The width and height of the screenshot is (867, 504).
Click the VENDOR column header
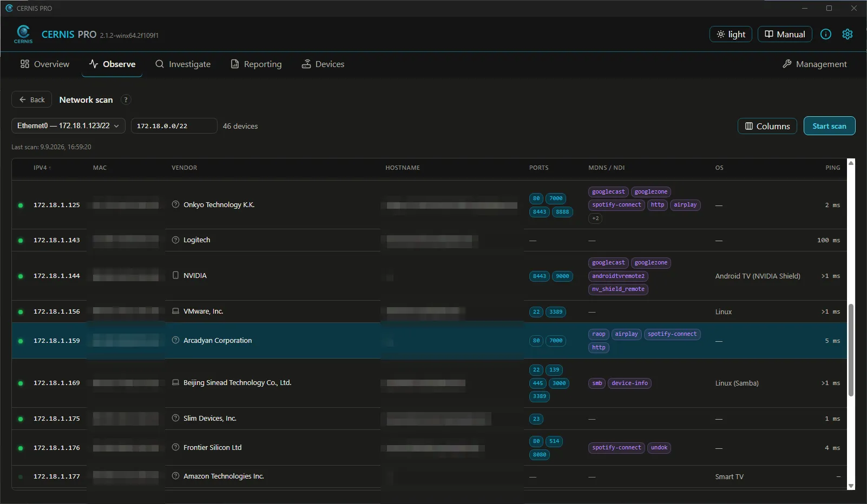[x=185, y=168]
